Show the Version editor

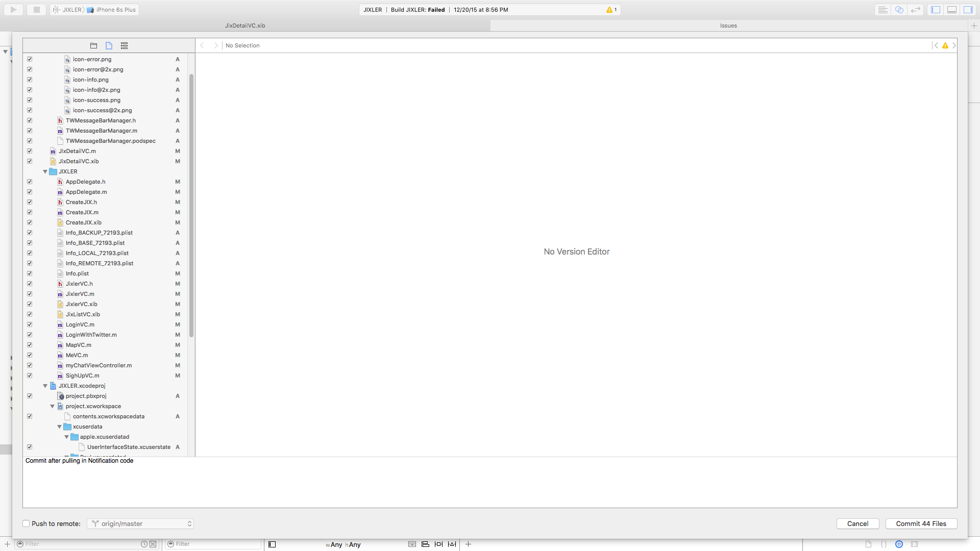[916, 10]
